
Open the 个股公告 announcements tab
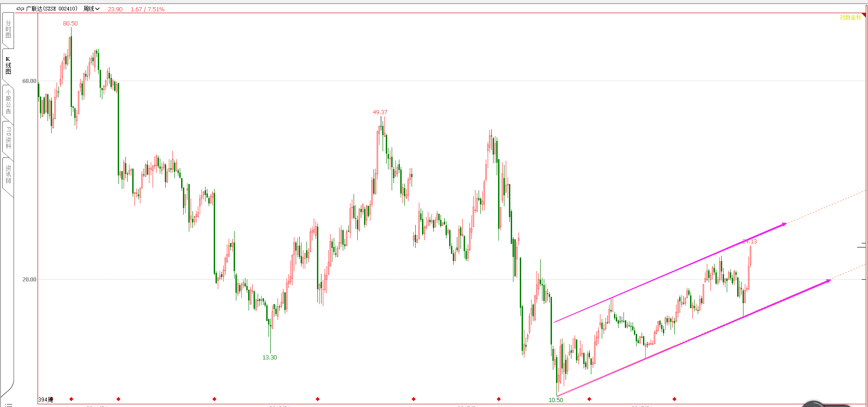8,102
